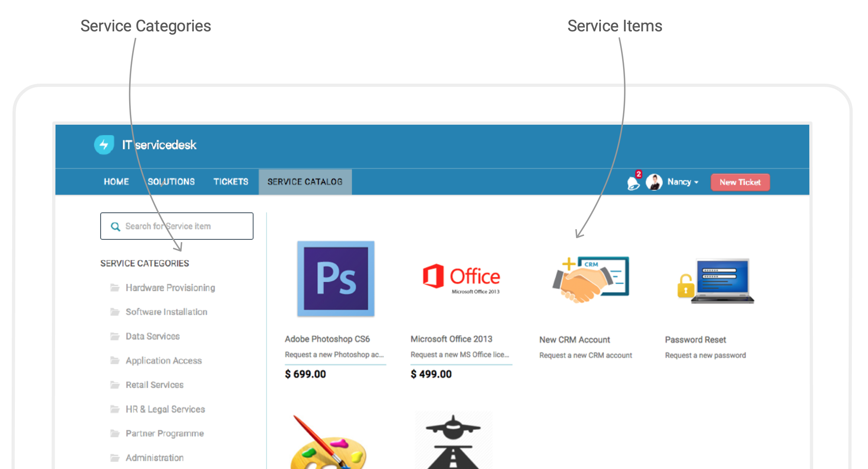Select Administration category
Image resolution: width=868 pixels, height=469 pixels.
(x=154, y=458)
